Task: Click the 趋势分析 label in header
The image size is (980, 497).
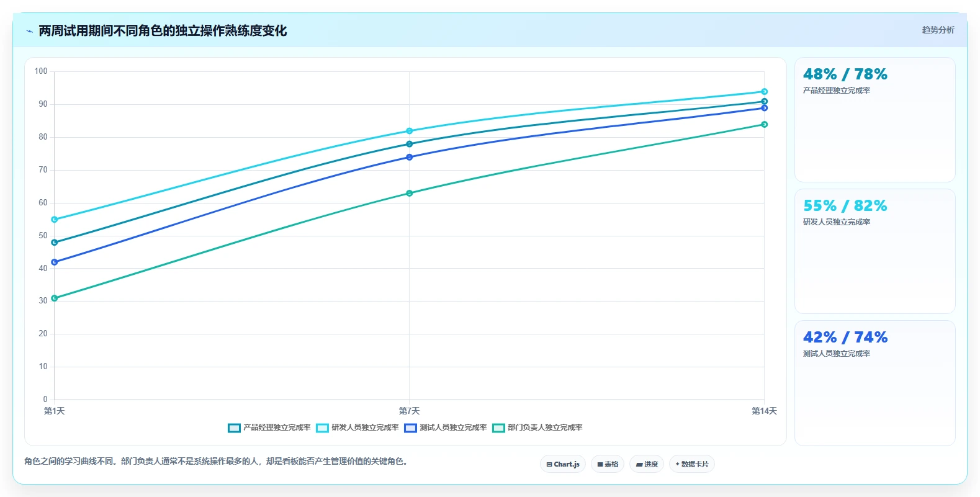Action: [x=938, y=30]
